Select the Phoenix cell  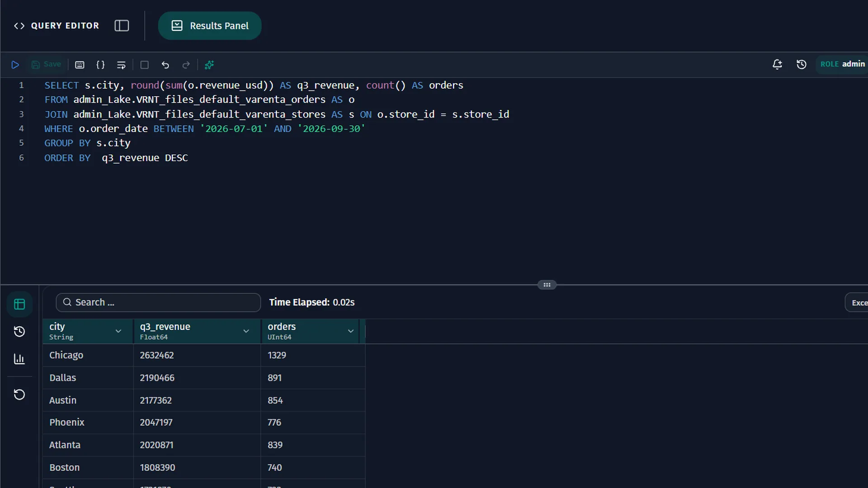(88, 422)
